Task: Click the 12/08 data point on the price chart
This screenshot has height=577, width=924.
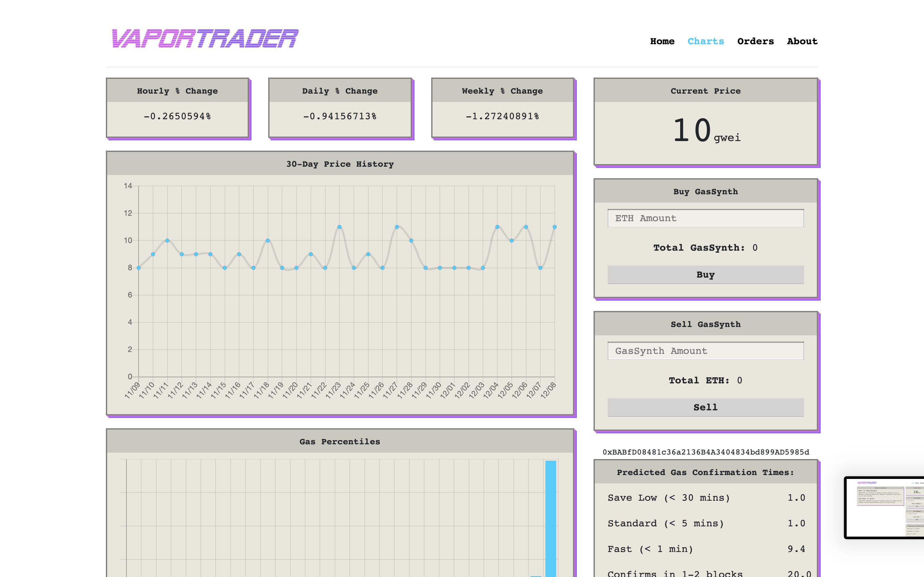Action: coord(554,227)
